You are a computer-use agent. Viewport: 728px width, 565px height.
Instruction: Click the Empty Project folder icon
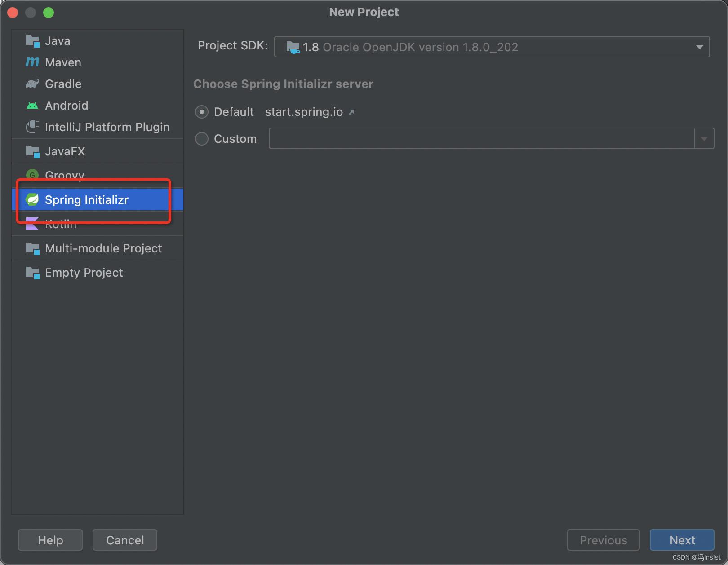(x=32, y=273)
